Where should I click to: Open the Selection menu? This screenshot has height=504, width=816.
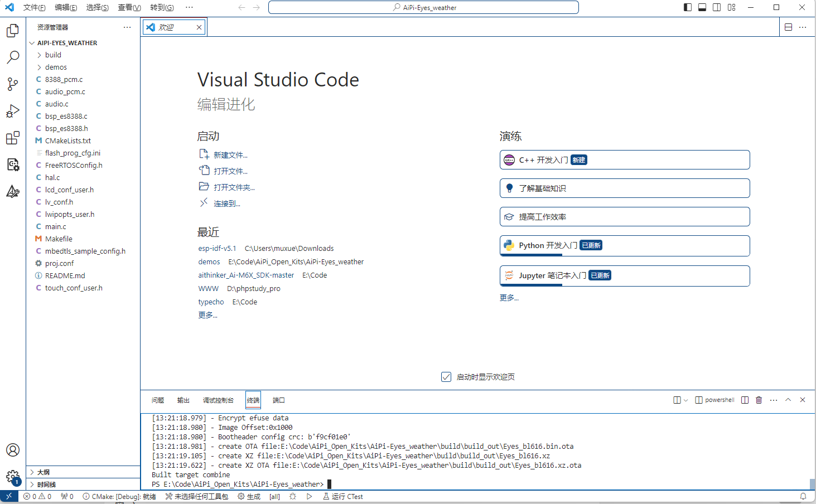click(98, 7)
